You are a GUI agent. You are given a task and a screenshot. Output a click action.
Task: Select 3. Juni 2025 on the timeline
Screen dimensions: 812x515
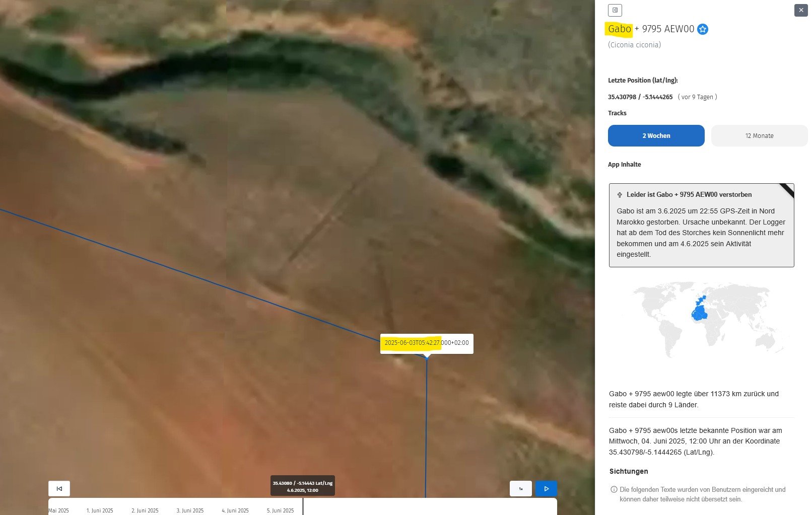click(x=190, y=510)
